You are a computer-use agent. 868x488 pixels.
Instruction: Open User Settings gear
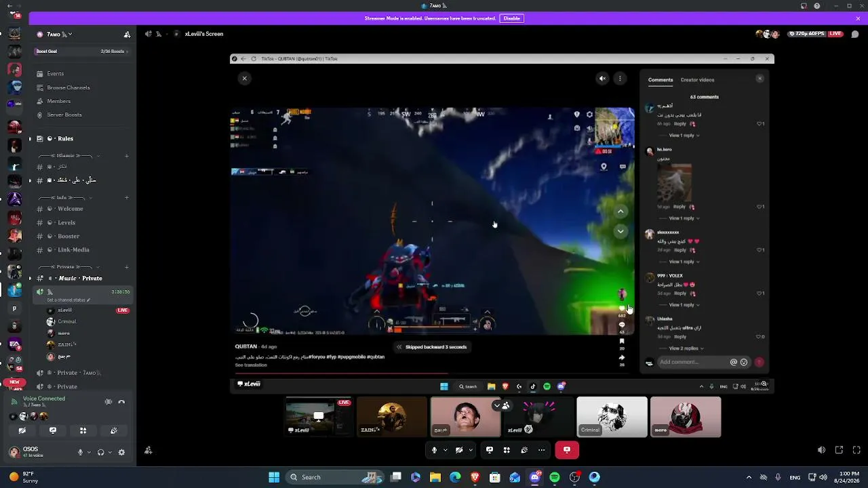click(122, 452)
